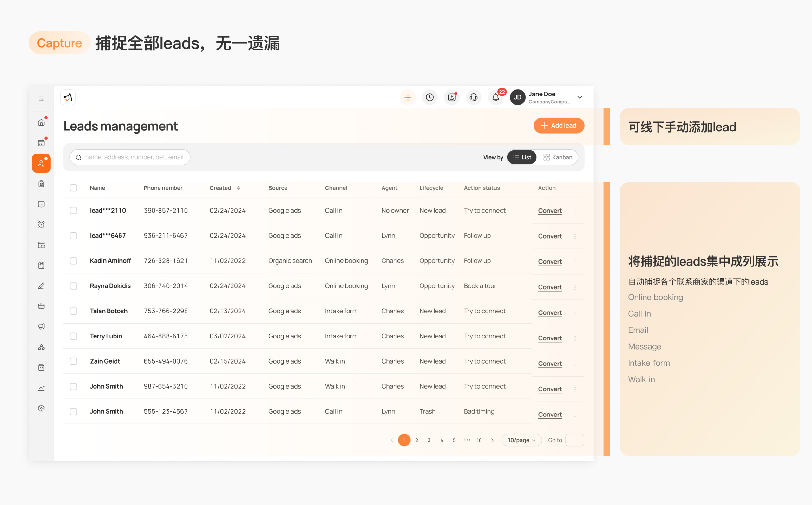Open more options for Rayna Dokidis row
Image resolution: width=812 pixels, height=505 pixels.
tap(575, 287)
